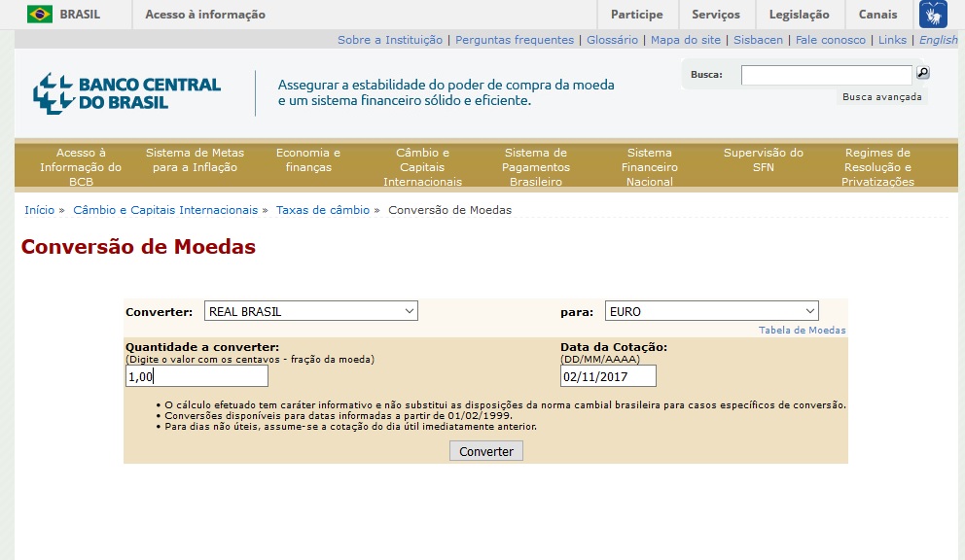Focus the quantity to convert field

coord(197,376)
